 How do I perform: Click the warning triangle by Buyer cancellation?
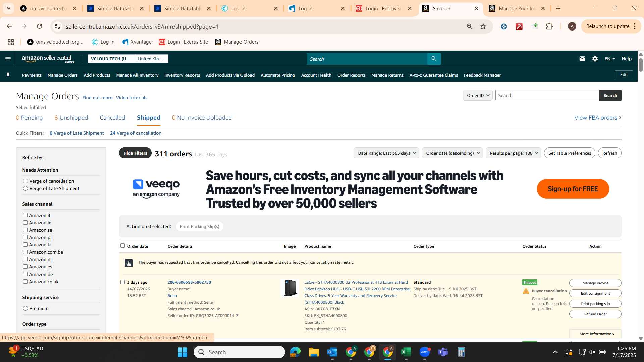point(526,291)
